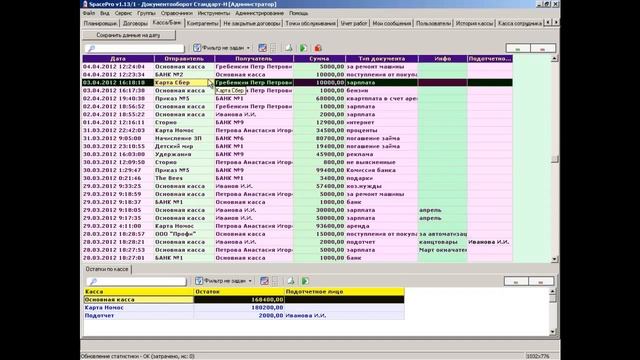Sort by the Получатель column header
Screen dimensions: 640x360
click(x=254, y=59)
